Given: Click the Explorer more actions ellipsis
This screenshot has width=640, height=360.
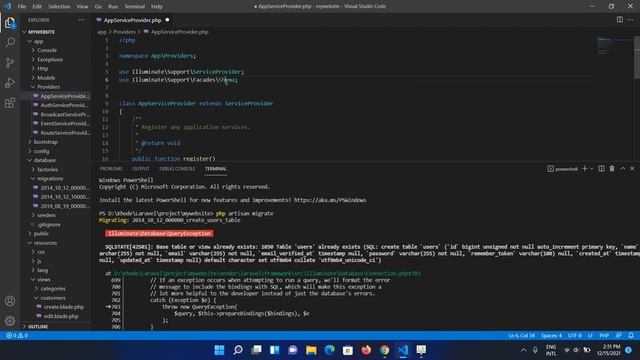Looking at the screenshot, I should 81,20.
